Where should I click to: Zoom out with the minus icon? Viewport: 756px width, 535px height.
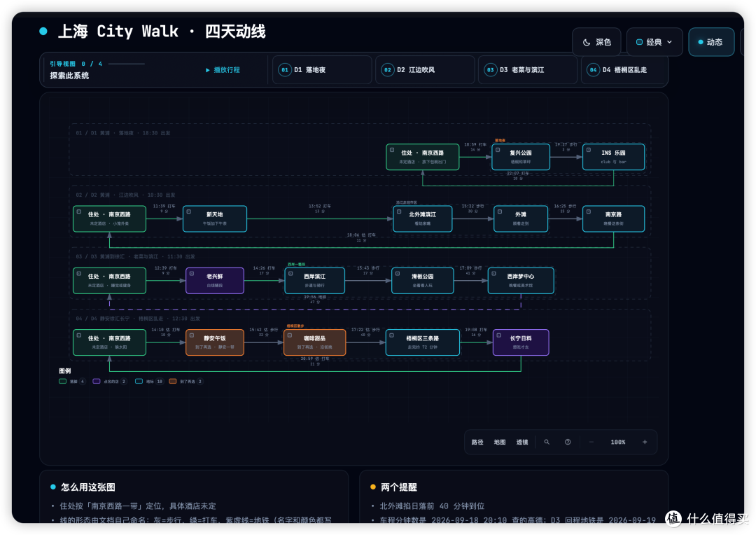(591, 442)
